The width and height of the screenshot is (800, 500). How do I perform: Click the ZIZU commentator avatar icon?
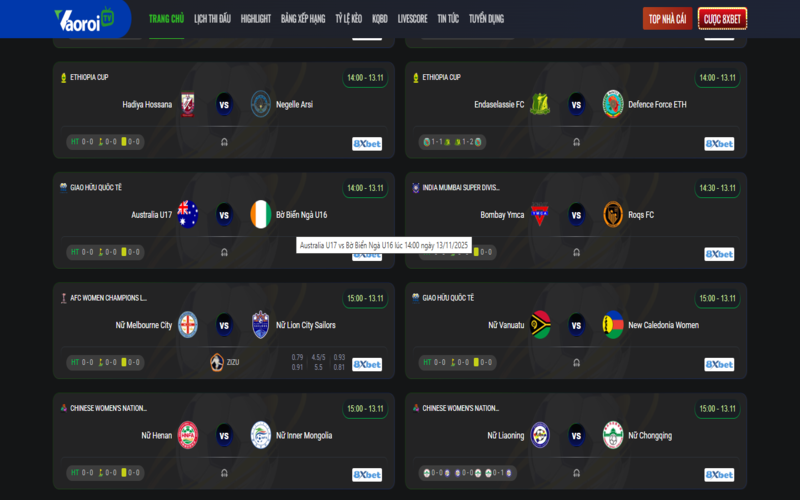point(217,362)
